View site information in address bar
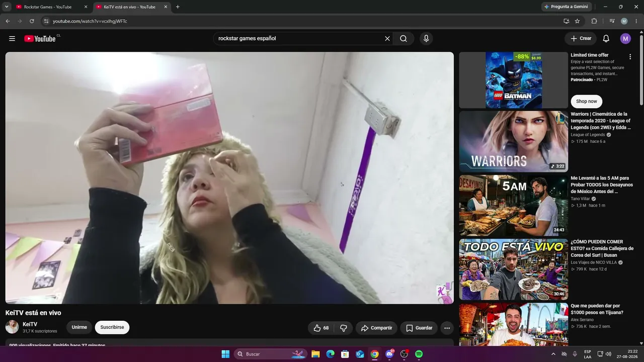This screenshot has width=644, height=362. pyautogui.click(x=46, y=21)
